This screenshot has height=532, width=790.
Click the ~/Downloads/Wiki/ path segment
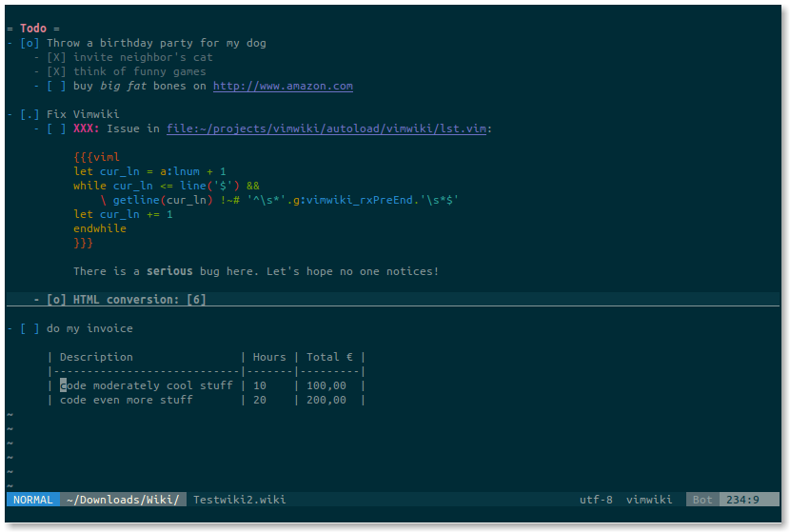pyautogui.click(x=123, y=500)
